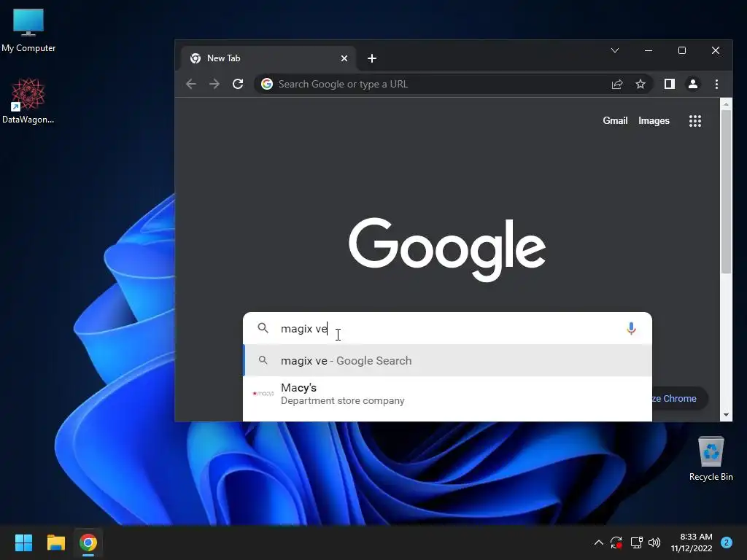Open the clock showing 8:33 AM

point(692,542)
